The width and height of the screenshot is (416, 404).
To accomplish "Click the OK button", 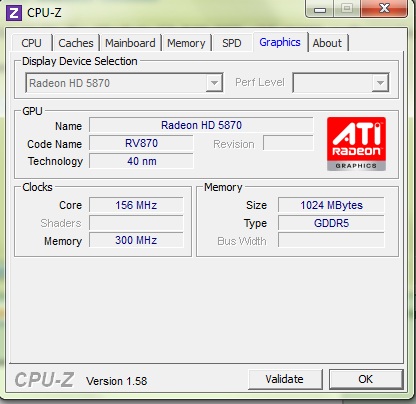I will tap(366, 379).
